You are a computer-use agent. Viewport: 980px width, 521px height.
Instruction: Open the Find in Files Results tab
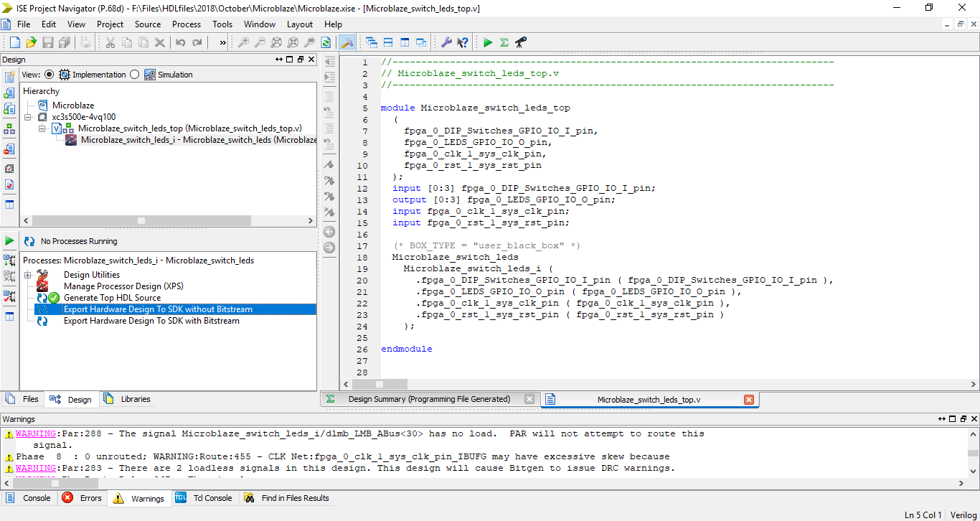point(287,498)
